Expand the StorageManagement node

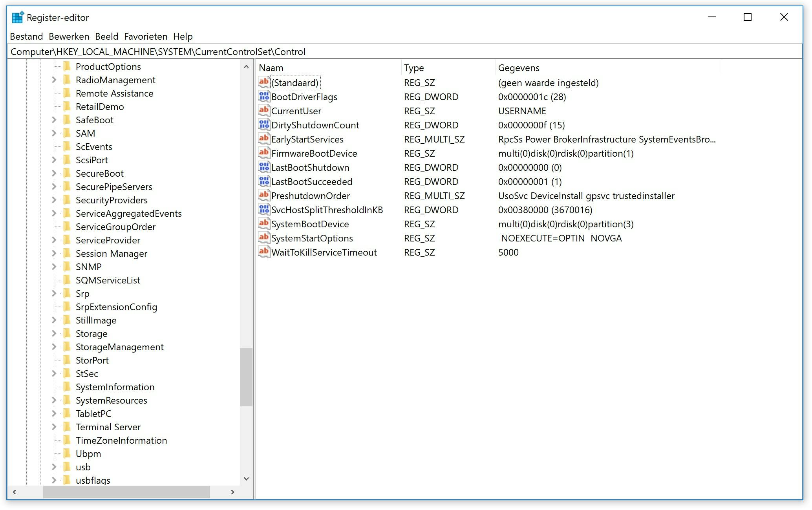[54, 347]
